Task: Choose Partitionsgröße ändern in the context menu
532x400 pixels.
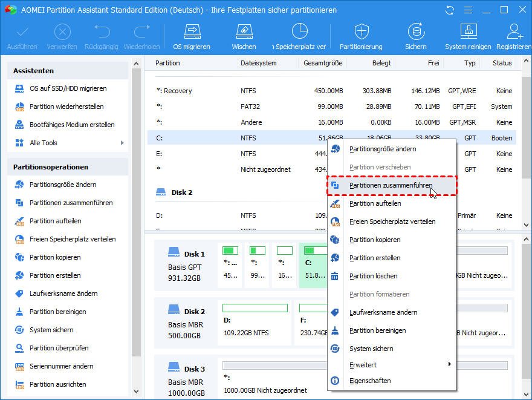Action: click(x=392, y=149)
